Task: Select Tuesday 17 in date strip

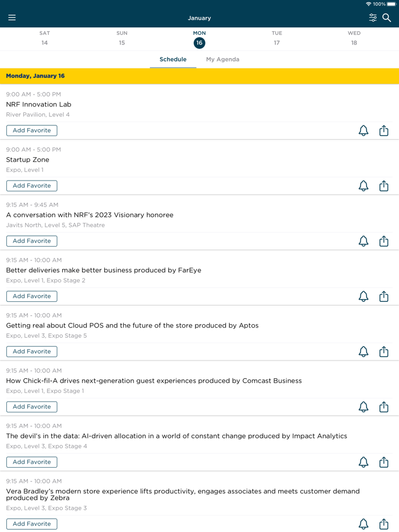Action: (276, 38)
